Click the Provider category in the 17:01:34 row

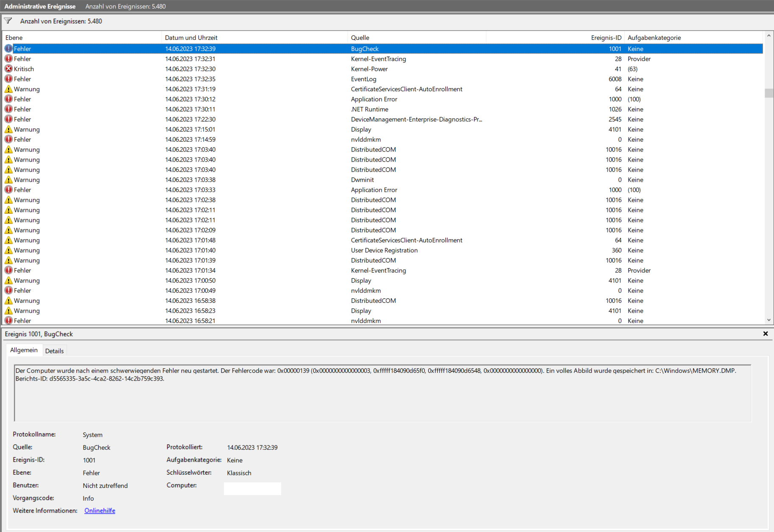pyautogui.click(x=639, y=270)
